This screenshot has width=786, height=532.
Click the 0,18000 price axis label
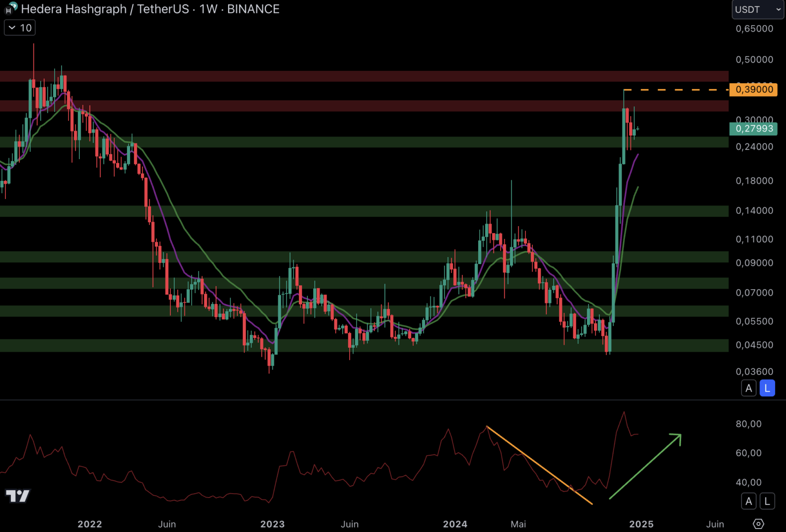point(754,181)
